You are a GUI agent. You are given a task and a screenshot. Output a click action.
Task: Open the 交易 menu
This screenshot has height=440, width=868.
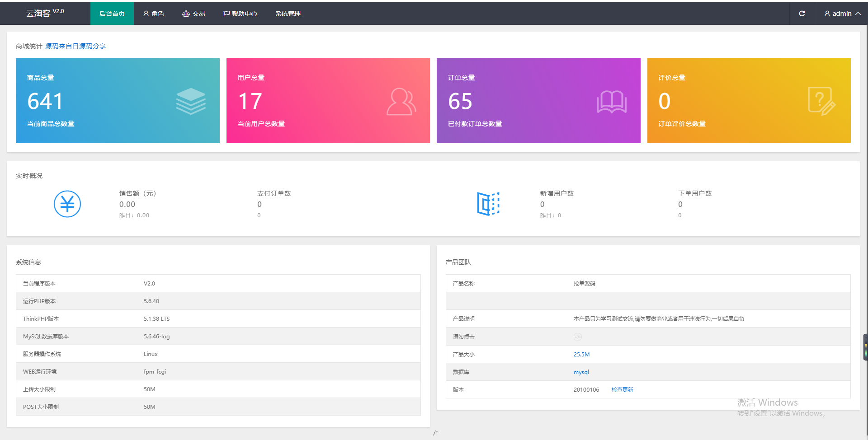tap(193, 14)
